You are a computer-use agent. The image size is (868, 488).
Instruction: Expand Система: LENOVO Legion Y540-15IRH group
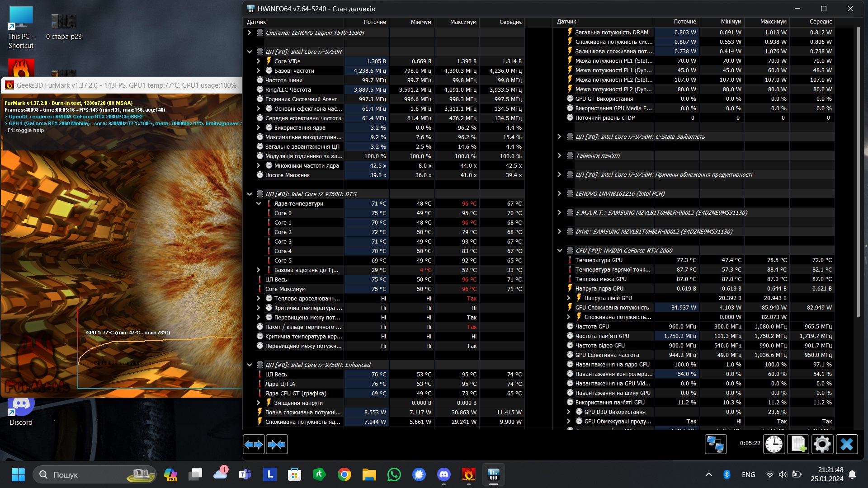click(249, 33)
